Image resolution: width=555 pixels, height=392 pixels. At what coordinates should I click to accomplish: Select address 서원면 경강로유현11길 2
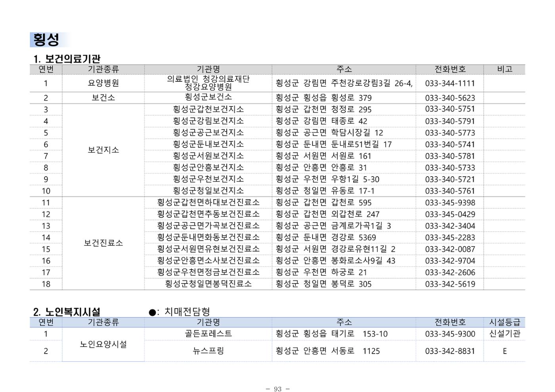349,249
